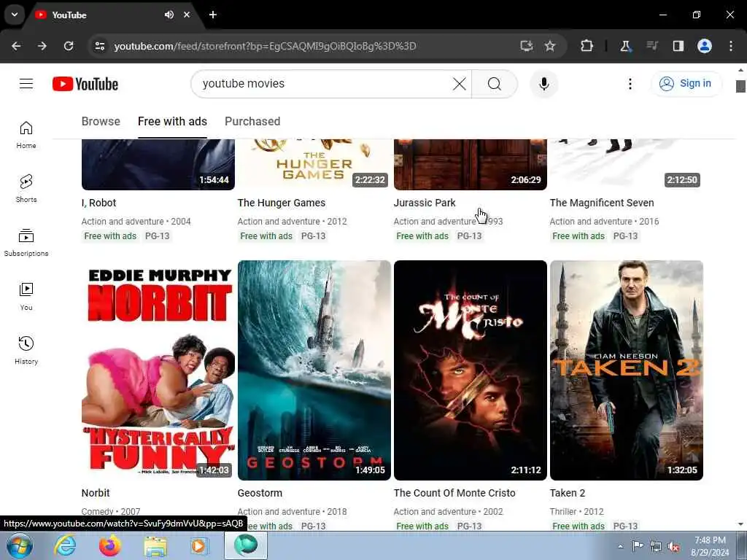Reload the YouTube page
Viewport: 747px width, 560px height.
coord(69,46)
